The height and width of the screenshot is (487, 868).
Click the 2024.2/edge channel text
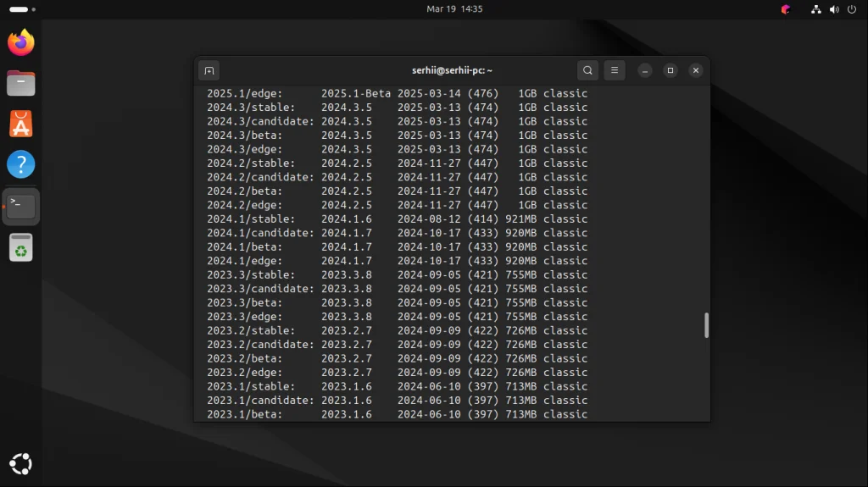[244, 205]
